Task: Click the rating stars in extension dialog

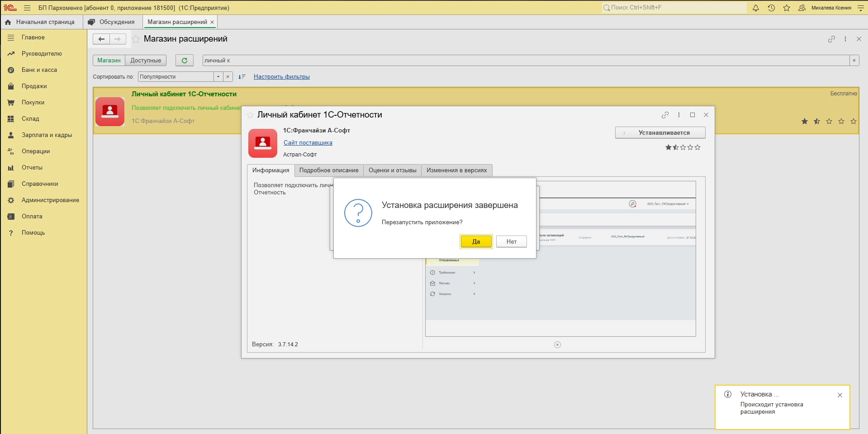Action: click(683, 147)
